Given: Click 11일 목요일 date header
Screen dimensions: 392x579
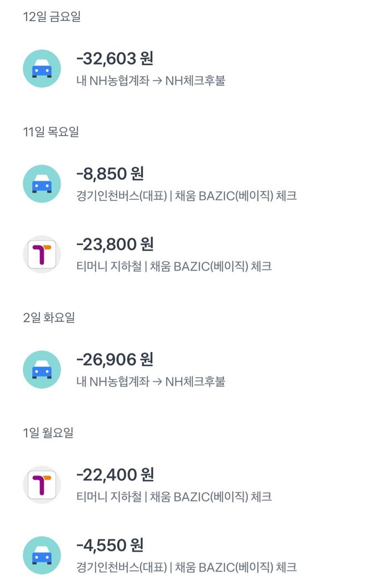Looking at the screenshot, I should (51, 132).
